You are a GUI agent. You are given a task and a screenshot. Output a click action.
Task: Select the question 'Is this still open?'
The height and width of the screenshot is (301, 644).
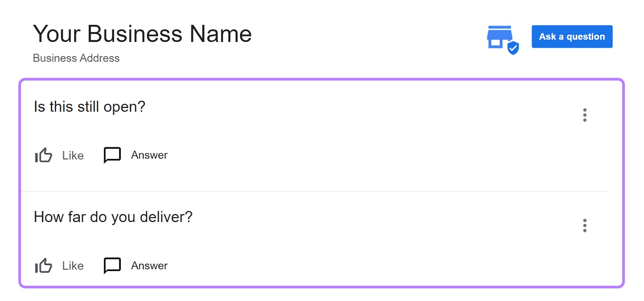click(89, 106)
